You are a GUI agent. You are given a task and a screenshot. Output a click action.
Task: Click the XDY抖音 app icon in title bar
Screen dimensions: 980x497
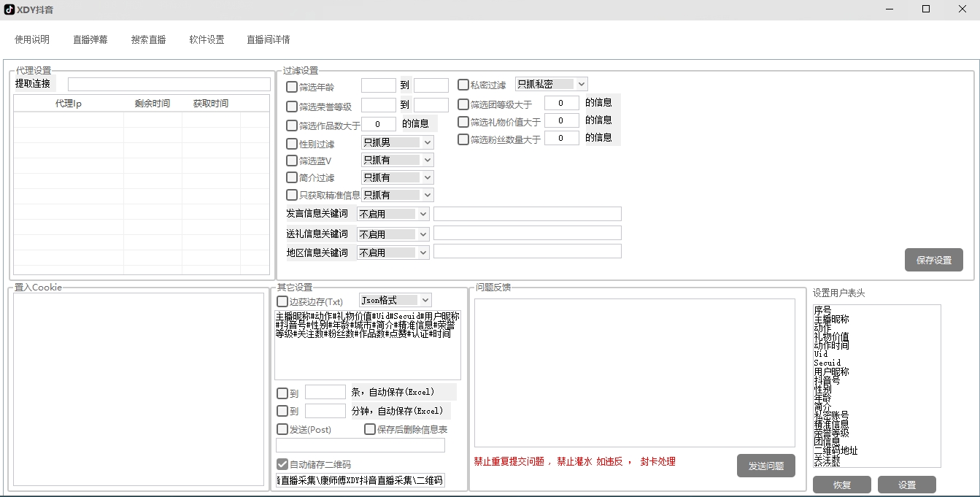[x=9, y=9]
